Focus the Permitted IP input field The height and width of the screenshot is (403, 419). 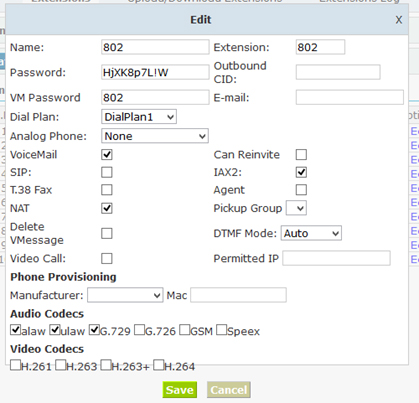pos(336,258)
